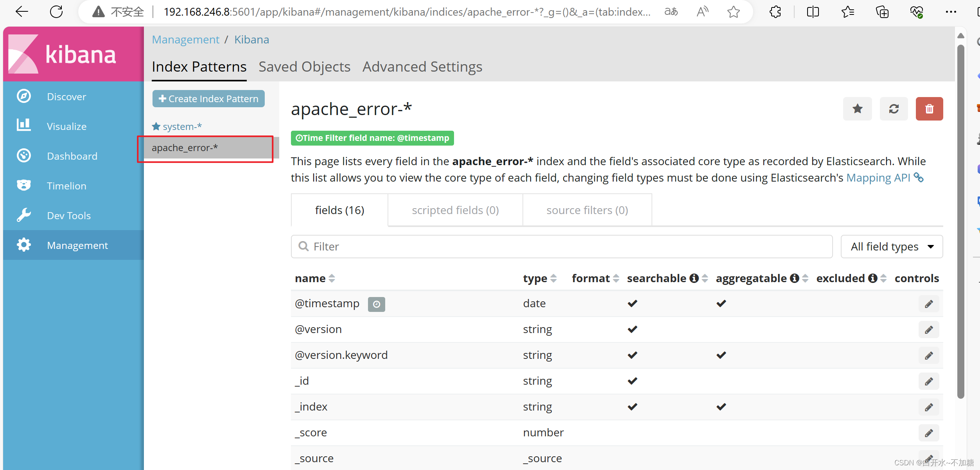980x470 pixels.
Task: Edit the @version field
Action: 929,330
